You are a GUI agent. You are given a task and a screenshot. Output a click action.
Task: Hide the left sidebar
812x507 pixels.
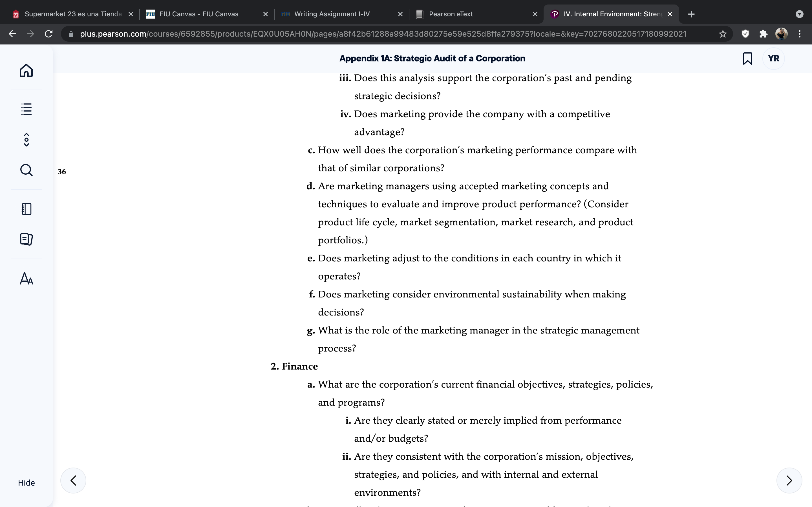click(x=26, y=482)
